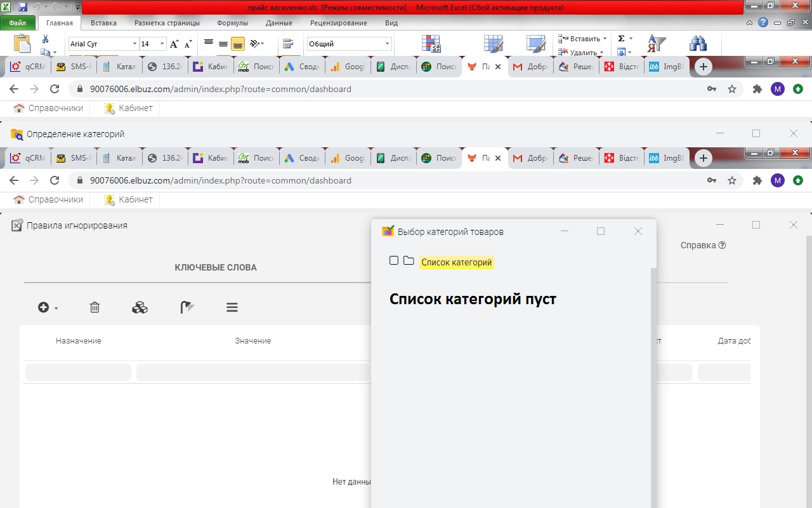This screenshot has height=508, width=812.
Task: Click back arrow in browser below Определение категорий
Action: (14, 180)
